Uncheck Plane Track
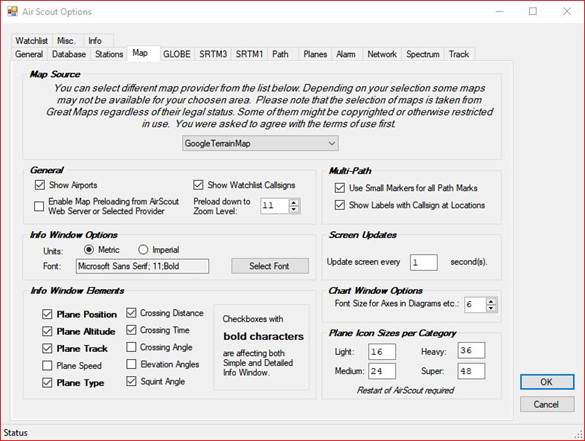Screen dimensions: 585x441 point(47,348)
